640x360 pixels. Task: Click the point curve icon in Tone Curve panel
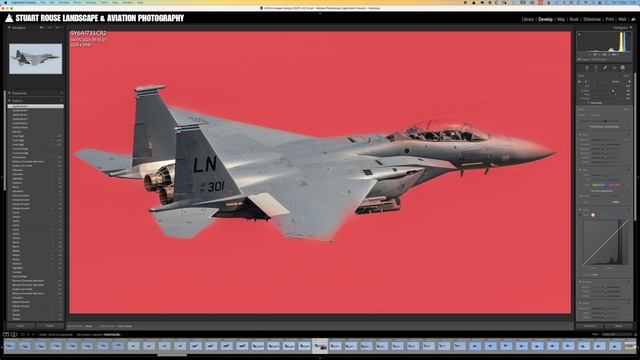tap(593, 215)
